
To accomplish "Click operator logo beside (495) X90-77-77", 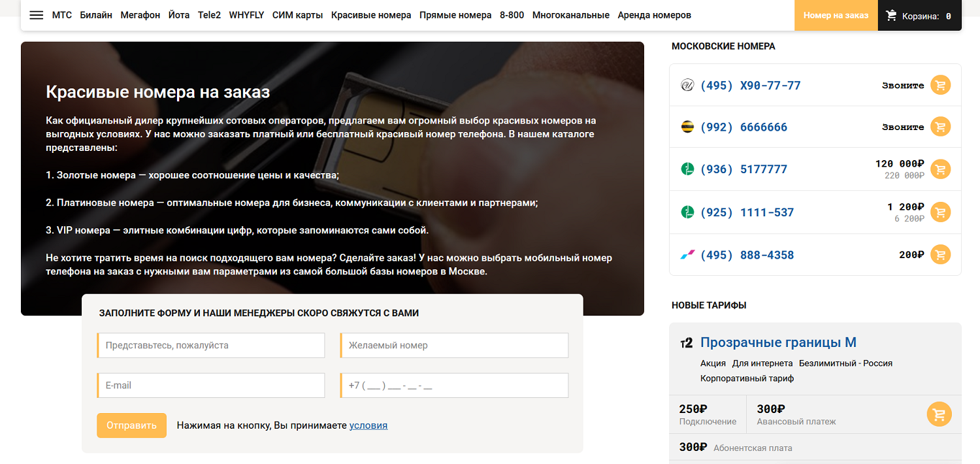I will pyautogui.click(x=687, y=85).
